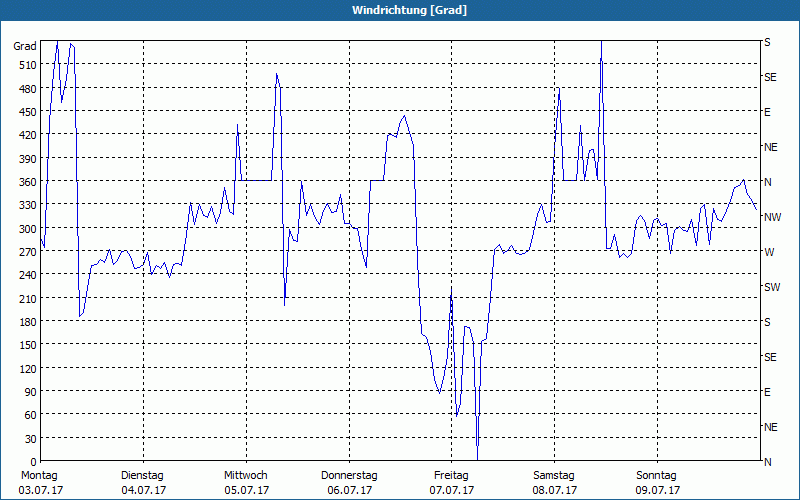
Task: Click the 90 value on the left axis
Action: (31, 392)
